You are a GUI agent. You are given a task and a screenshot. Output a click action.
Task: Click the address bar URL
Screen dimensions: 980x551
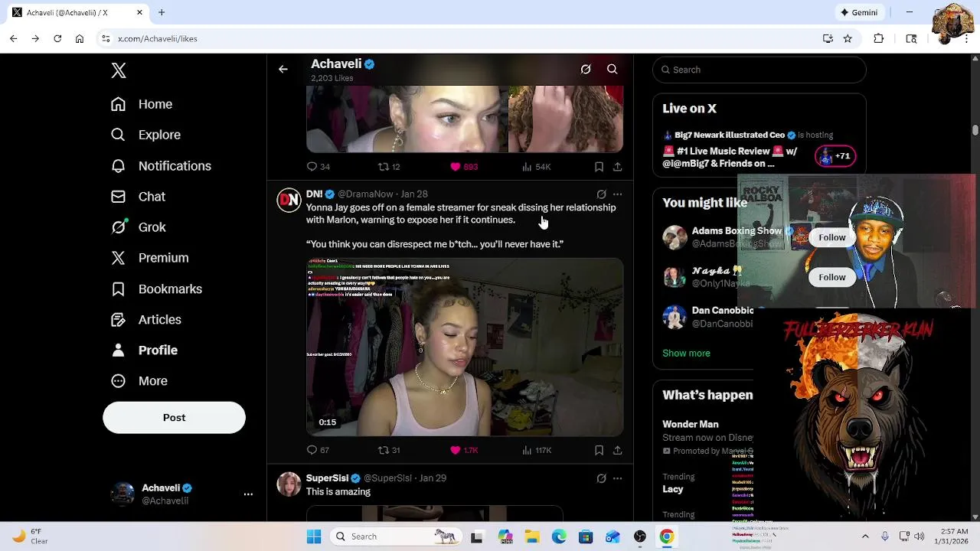[158, 38]
